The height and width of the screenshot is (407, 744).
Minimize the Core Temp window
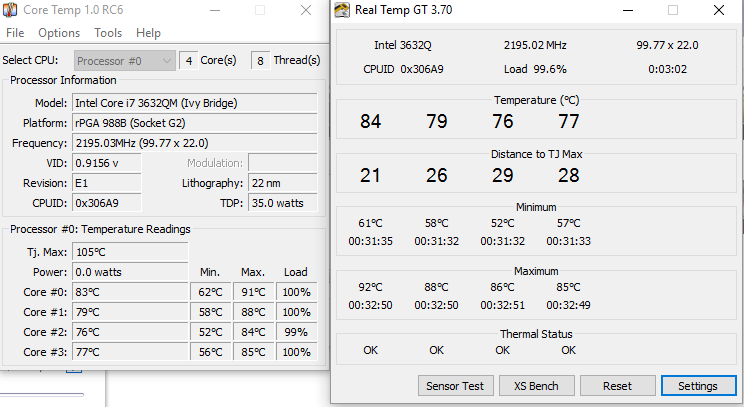215,10
